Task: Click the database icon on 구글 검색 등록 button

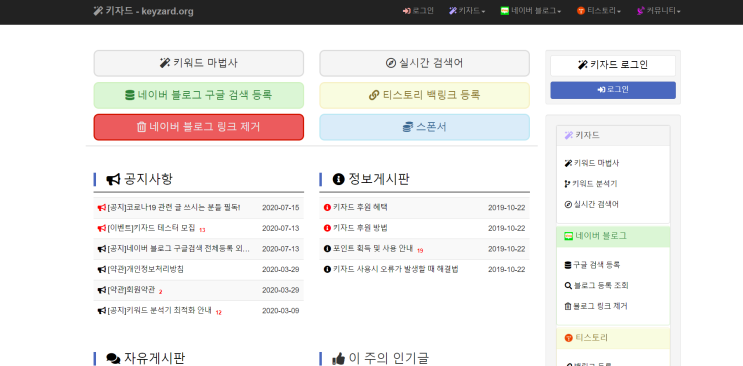Action: coord(130,95)
